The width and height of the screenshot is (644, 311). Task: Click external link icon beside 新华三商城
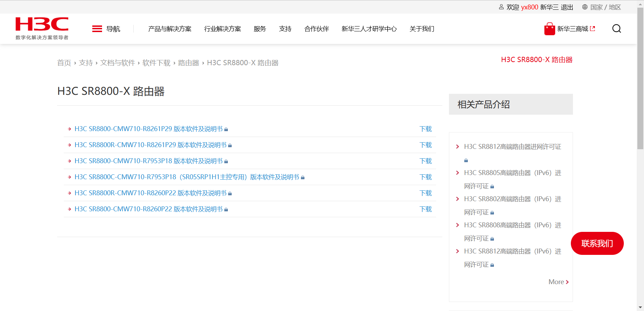592,29
